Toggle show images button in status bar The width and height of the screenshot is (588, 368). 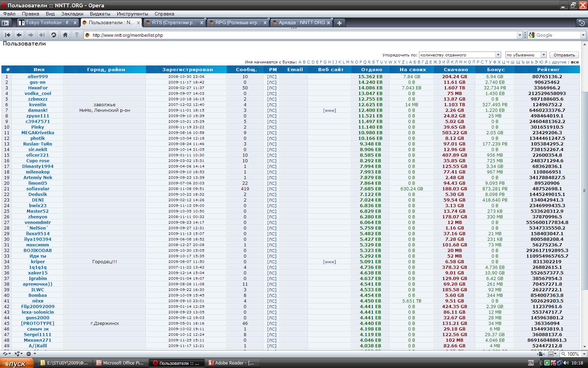[551, 354]
